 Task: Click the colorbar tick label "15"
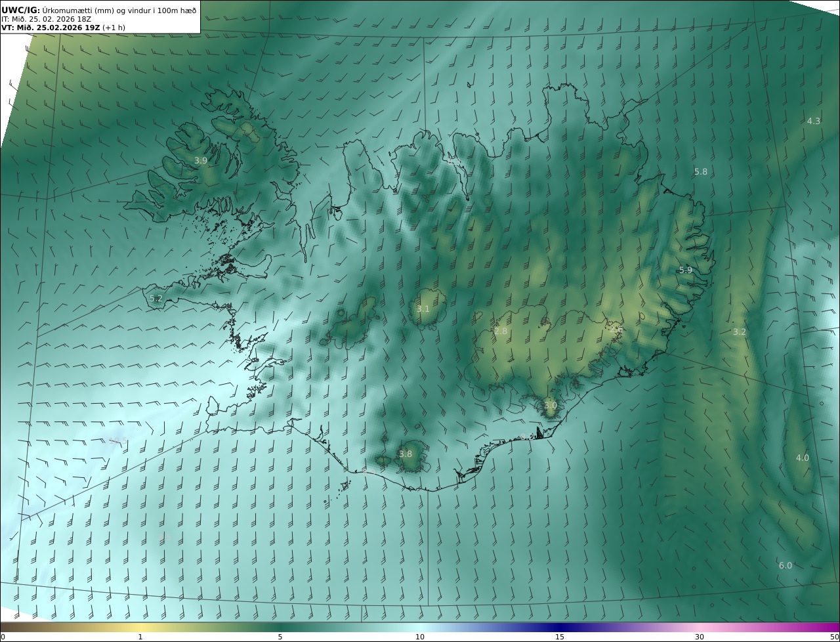560,637
